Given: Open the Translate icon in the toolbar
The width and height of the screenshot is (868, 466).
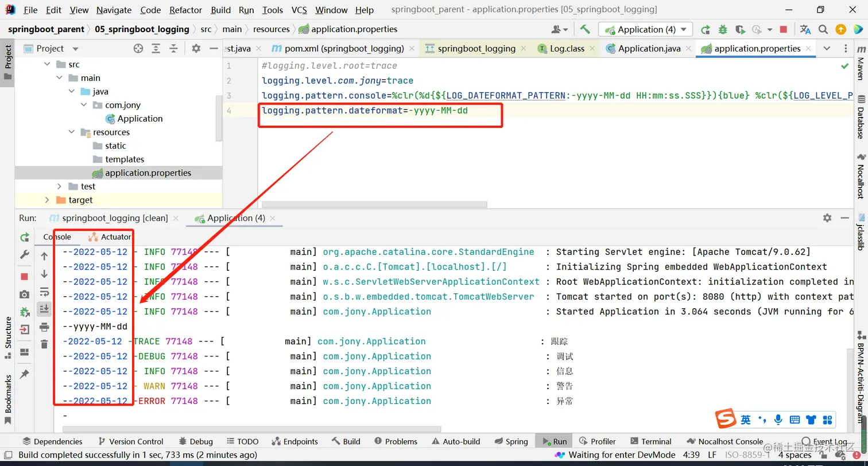Looking at the screenshot, I should pos(805,29).
